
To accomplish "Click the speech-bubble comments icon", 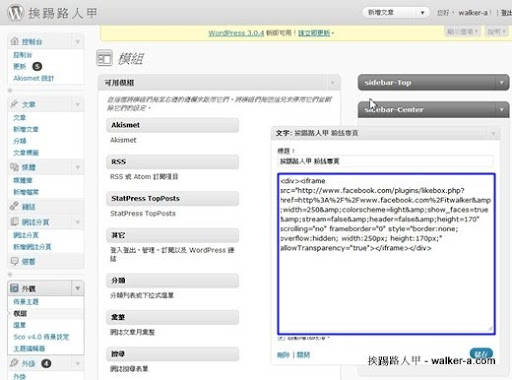I will [15, 261].
